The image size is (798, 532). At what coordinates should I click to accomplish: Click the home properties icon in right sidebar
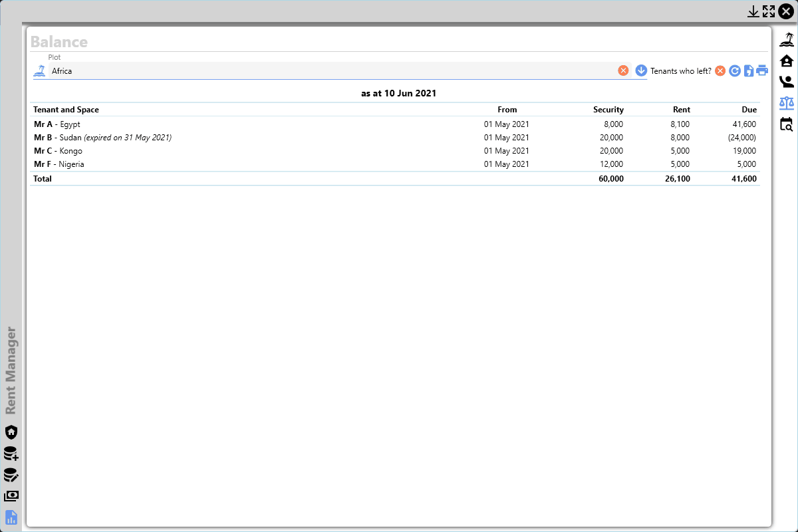coord(787,60)
